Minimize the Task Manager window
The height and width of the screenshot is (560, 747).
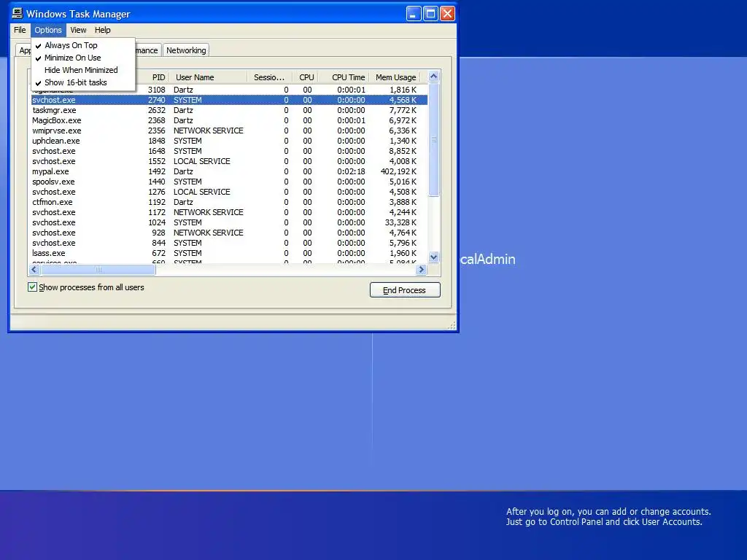pyautogui.click(x=414, y=14)
